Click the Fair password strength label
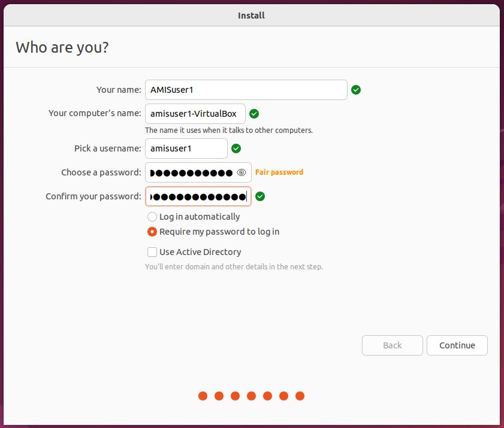This screenshot has height=428, width=504. (x=279, y=172)
